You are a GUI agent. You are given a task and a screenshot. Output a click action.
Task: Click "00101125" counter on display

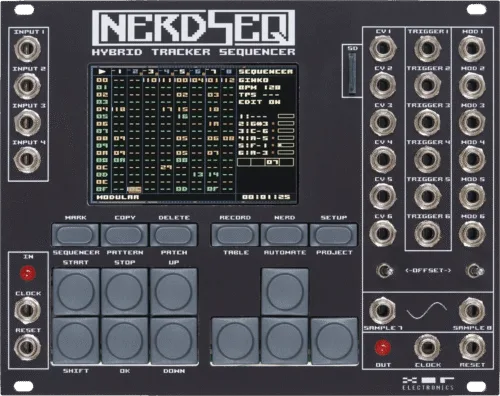(x=266, y=197)
